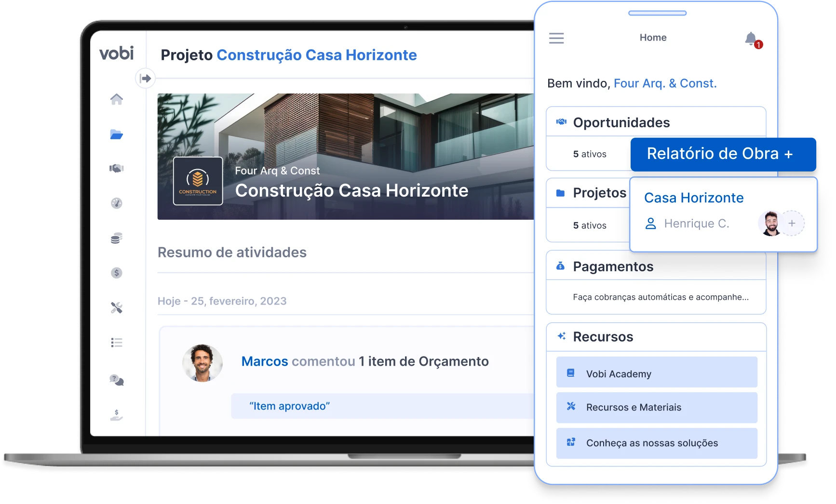Open the folder Projects icon in the sidebar

[x=117, y=134]
